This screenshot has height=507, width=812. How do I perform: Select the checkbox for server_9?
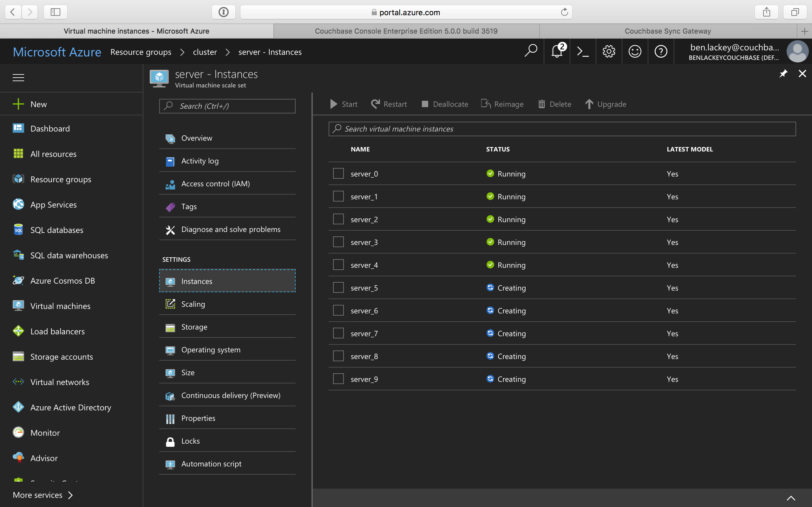338,378
